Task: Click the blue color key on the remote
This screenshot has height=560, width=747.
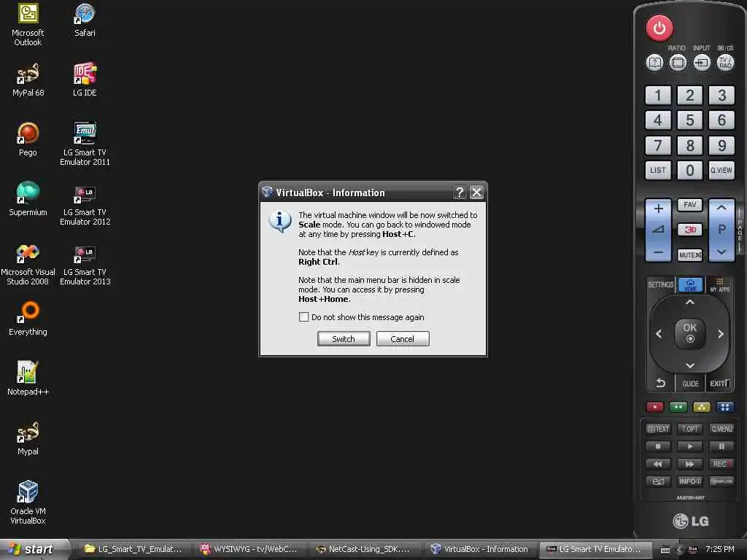Action: [x=724, y=407]
